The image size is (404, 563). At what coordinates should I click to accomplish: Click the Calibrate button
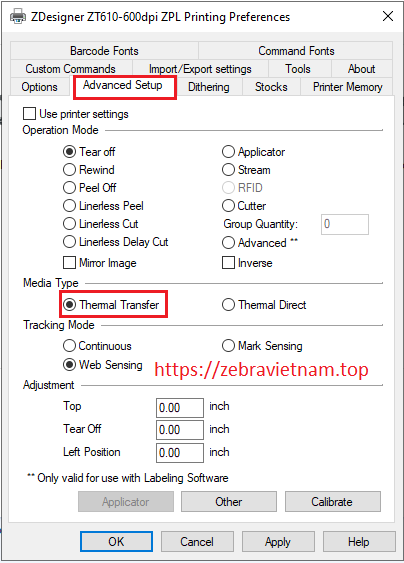[x=333, y=502]
